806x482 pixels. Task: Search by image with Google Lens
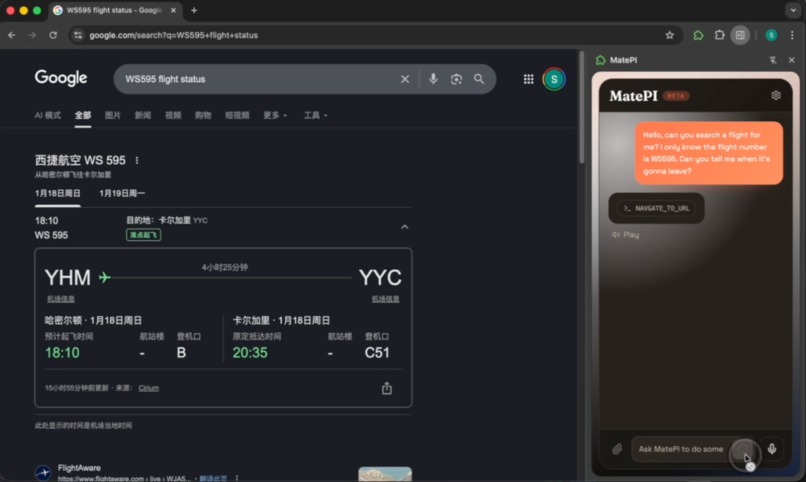coord(456,79)
